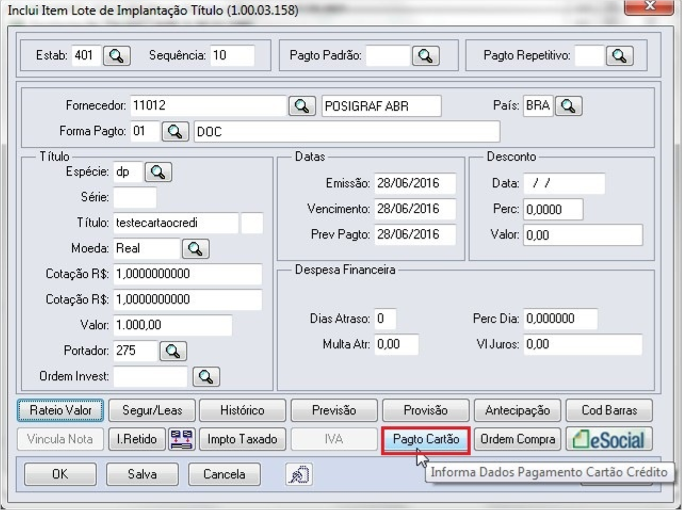The height and width of the screenshot is (510, 682).
Task: Open I.Retido button
Action: 137,439
